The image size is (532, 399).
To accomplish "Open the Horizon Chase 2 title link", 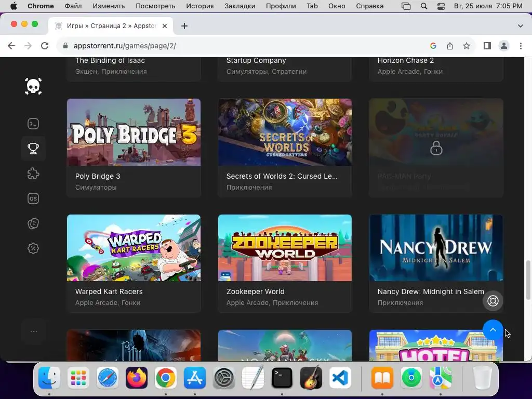I will [406, 60].
